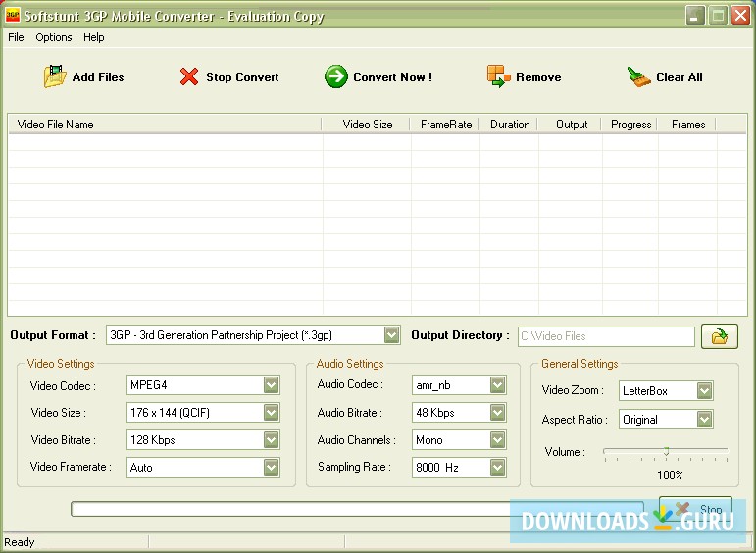Click the Duration column header
Screen dimensions: 756x553
509,125
